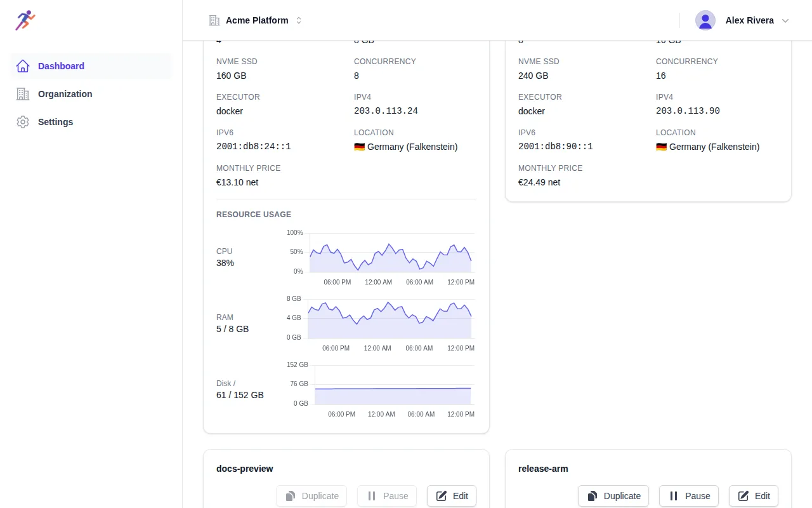Select the IPv6 address 2001:db8:90::1
Viewport: 812px width, 508px height.
556,147
